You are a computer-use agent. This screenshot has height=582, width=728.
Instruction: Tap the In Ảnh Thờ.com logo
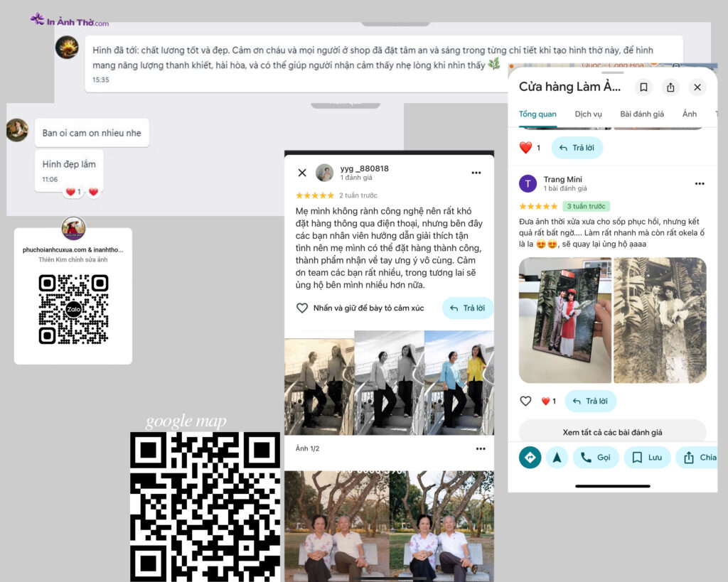click(x=70, y=20)
